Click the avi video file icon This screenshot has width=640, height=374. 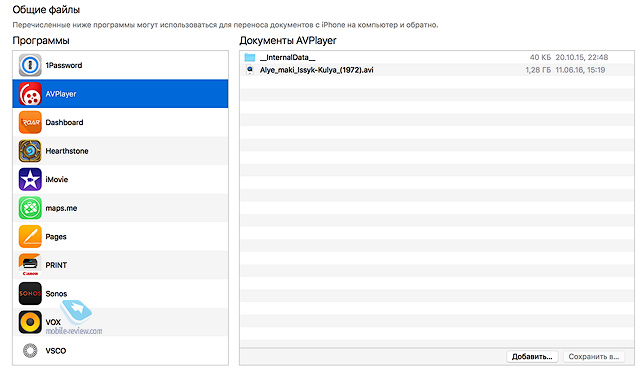(x=250, y=70)
